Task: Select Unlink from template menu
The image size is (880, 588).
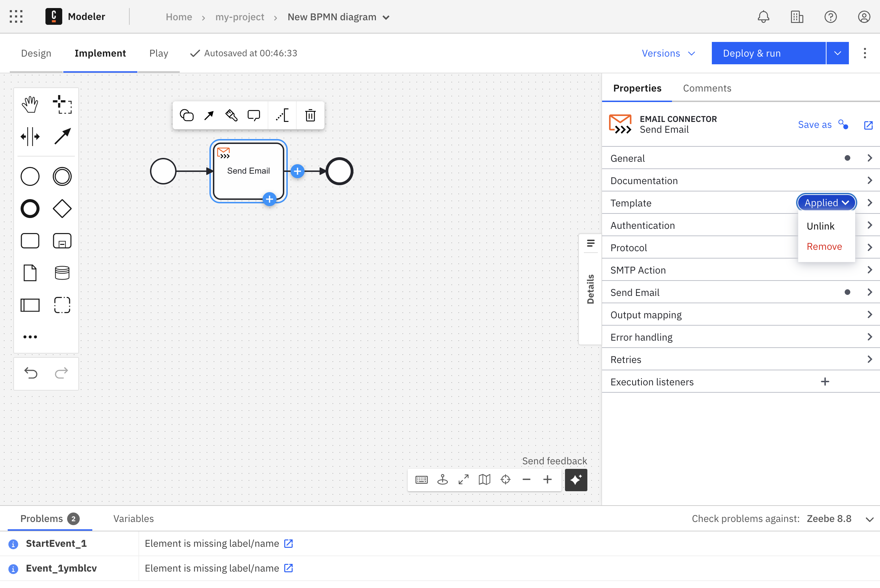Action: click(820, 226)
